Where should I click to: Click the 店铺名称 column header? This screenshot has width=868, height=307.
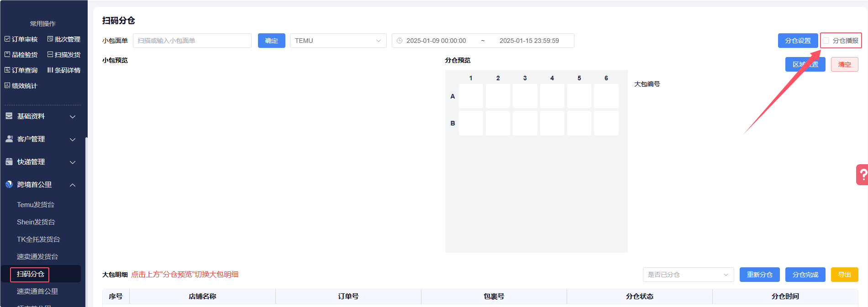point(202,297)
